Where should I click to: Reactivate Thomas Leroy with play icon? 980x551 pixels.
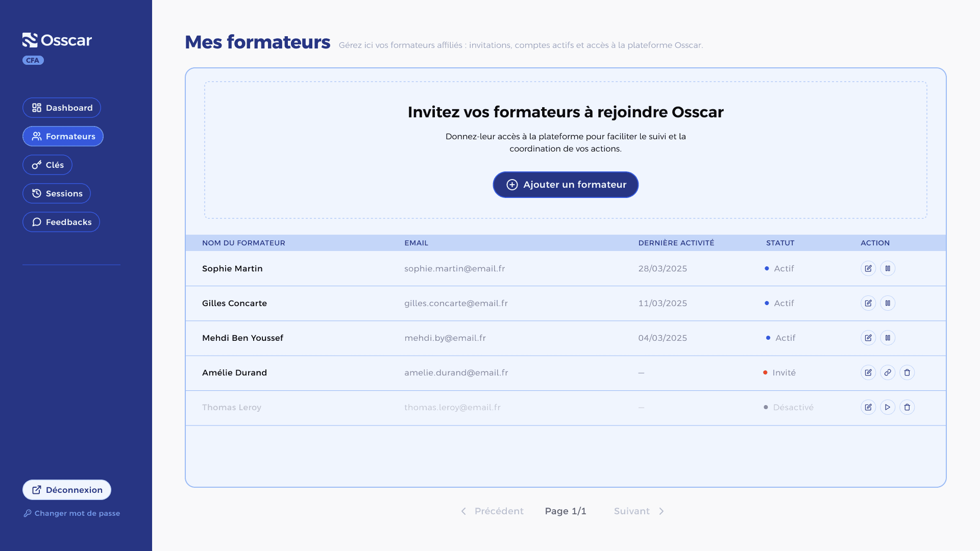click(x=888, y=407)
